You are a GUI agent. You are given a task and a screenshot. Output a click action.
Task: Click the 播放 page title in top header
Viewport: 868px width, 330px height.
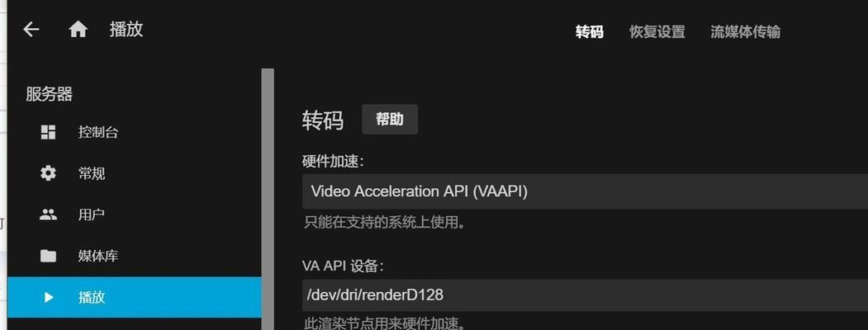point(126,30)
